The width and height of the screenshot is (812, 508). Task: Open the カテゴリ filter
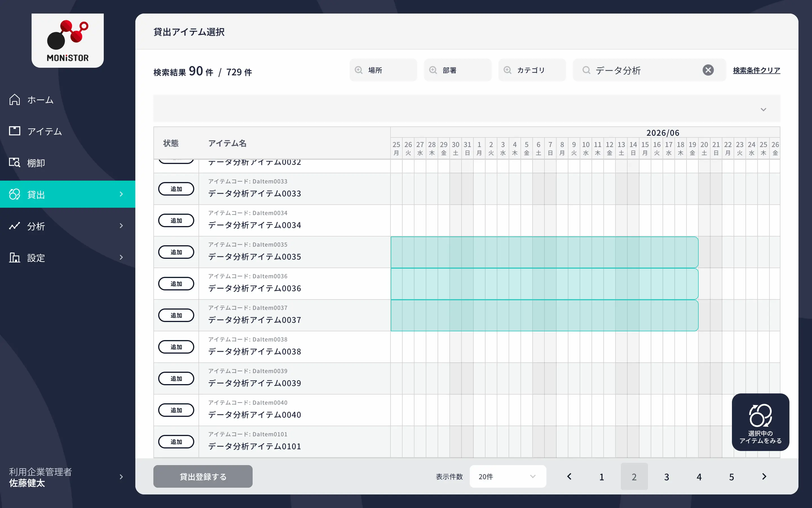point(532,70)
